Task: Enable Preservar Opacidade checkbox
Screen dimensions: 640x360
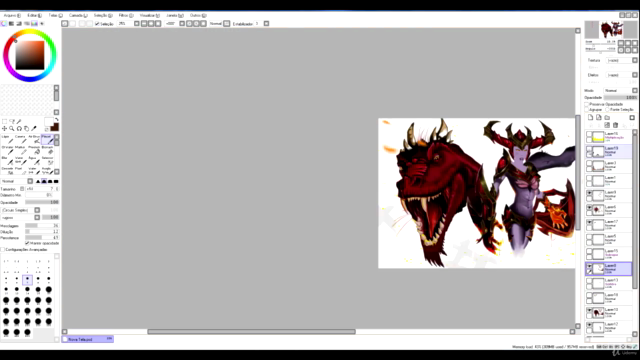Action: pyautogui.click(x=587, y=104)
